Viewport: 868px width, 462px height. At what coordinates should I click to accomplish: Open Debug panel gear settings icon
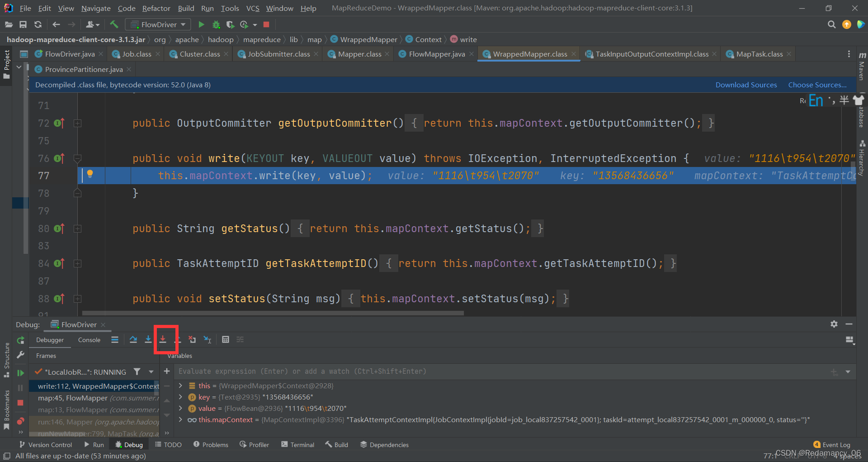(x=834, y=324)
